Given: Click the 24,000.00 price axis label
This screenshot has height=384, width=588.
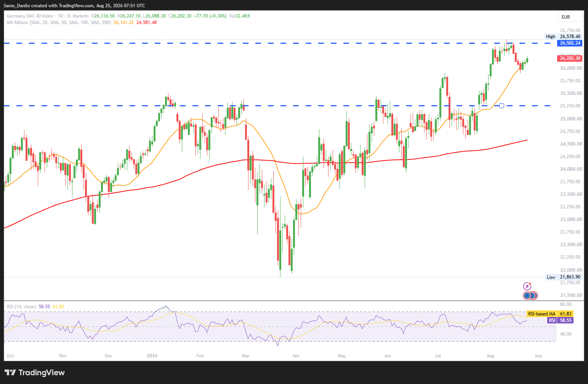Looking at the screenshot, I should 571,169.
